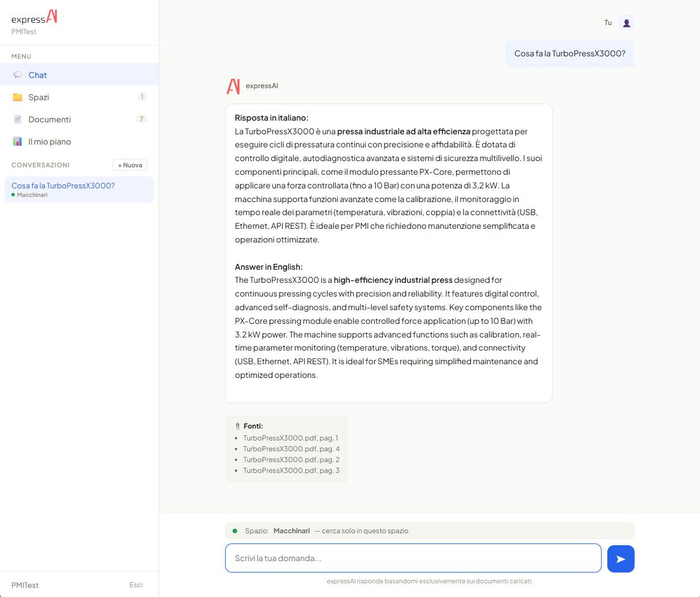The width and height of the screenshot is (700, 597).
Task: Click the Documenti page icon
Action: [18, 120]
